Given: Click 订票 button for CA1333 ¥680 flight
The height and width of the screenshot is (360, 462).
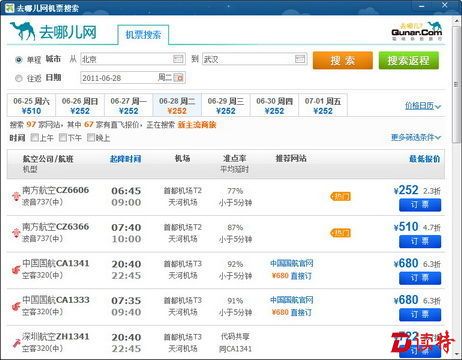Looking at the screenshot, I should 420,315.
